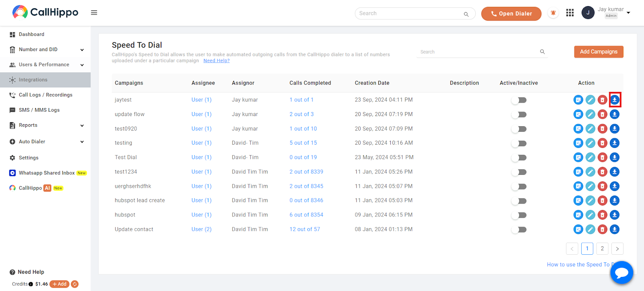This screenshot has width=644, height=291.
Task: Delete the update flow campaign
Action: 603,114
